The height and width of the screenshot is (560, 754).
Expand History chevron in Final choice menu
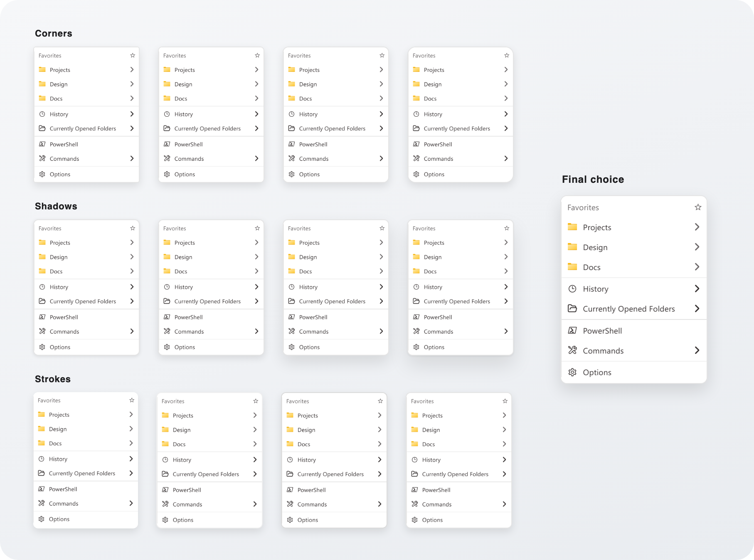697,288
